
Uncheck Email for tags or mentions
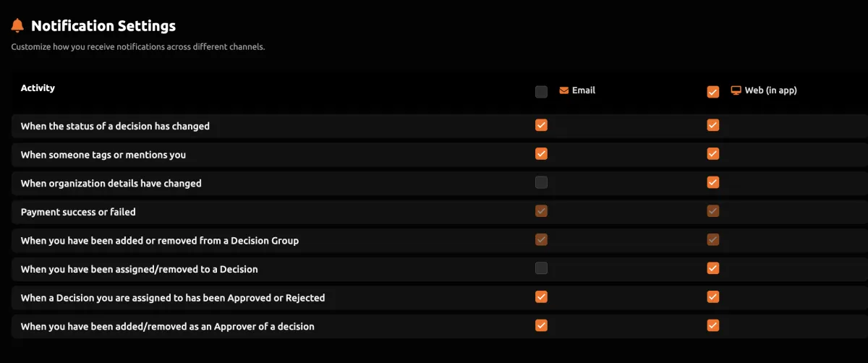point(541,154)
